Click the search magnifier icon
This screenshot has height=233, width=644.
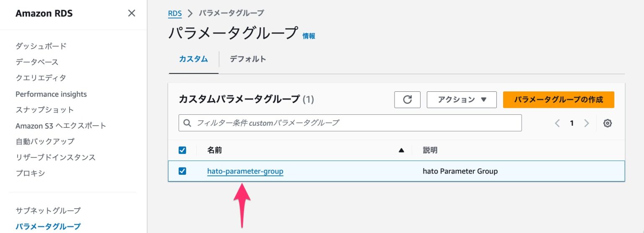187,123
